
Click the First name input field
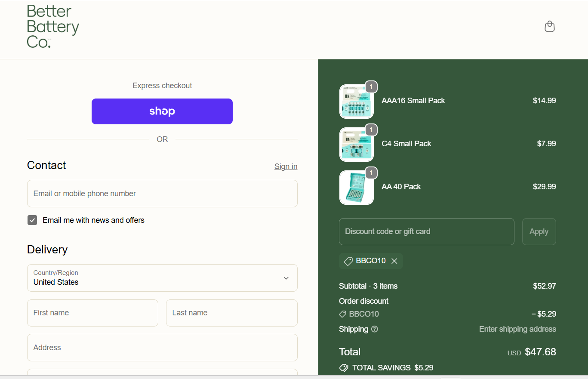coord(92,313)
